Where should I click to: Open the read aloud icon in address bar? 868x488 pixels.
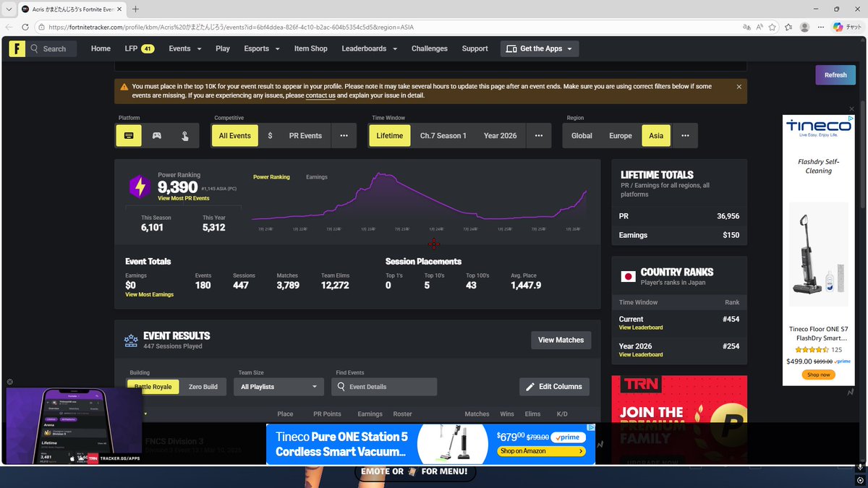tap(759, 27)
